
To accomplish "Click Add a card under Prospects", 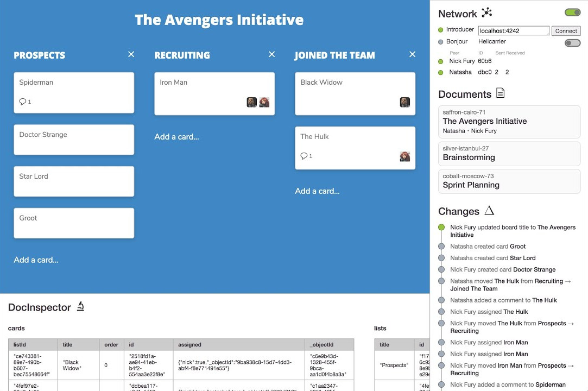I will (36, 260).
